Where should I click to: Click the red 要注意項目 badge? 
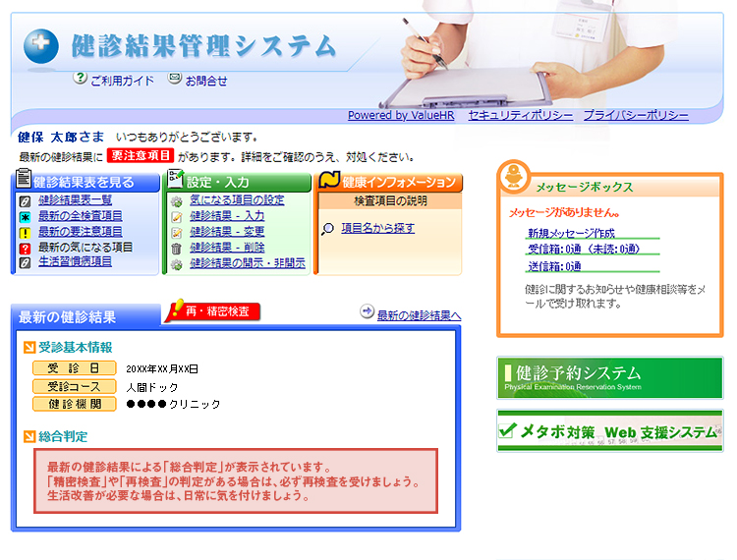[x=141, y=155]
